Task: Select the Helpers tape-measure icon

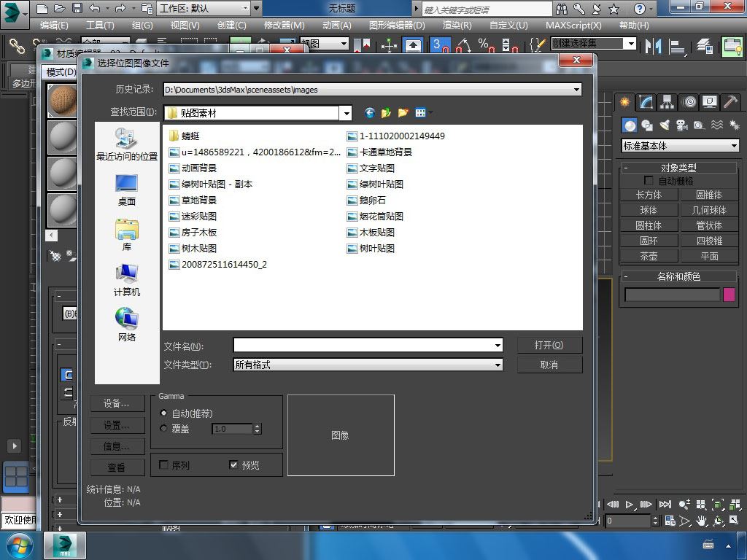Action: [699, 125]
